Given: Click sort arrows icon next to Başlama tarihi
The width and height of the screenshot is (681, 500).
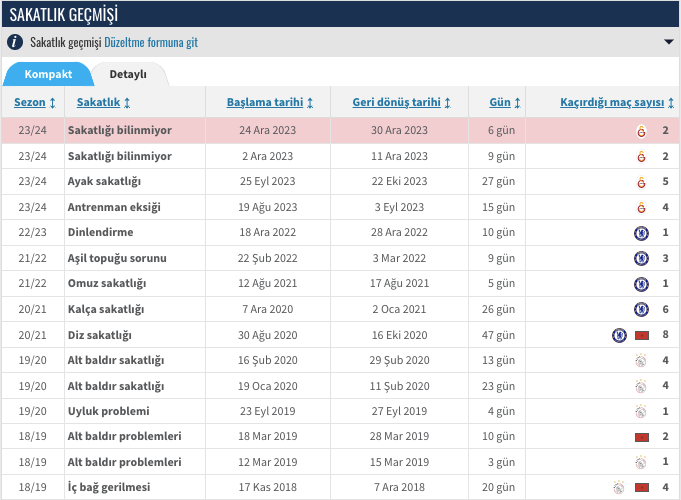Looking at the screenshot, I should coord(310,103).
